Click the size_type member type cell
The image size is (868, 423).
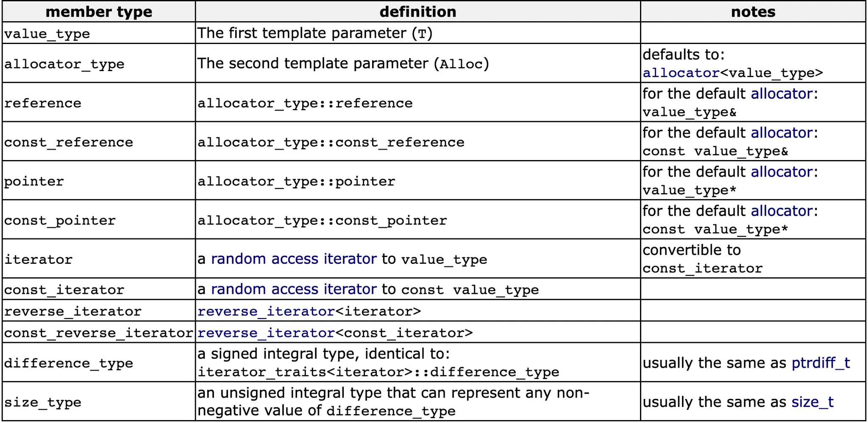click(43, 402)
